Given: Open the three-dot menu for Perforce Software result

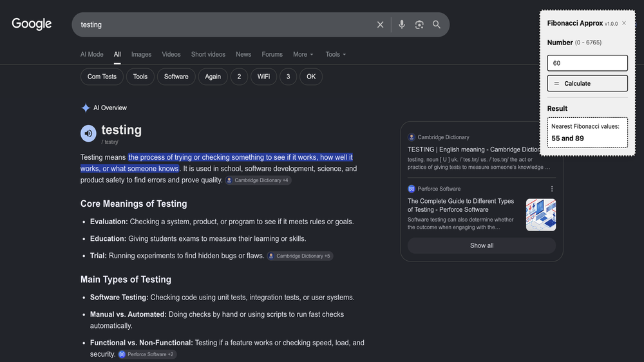Looking at the screenshot, I should point(552,189).
